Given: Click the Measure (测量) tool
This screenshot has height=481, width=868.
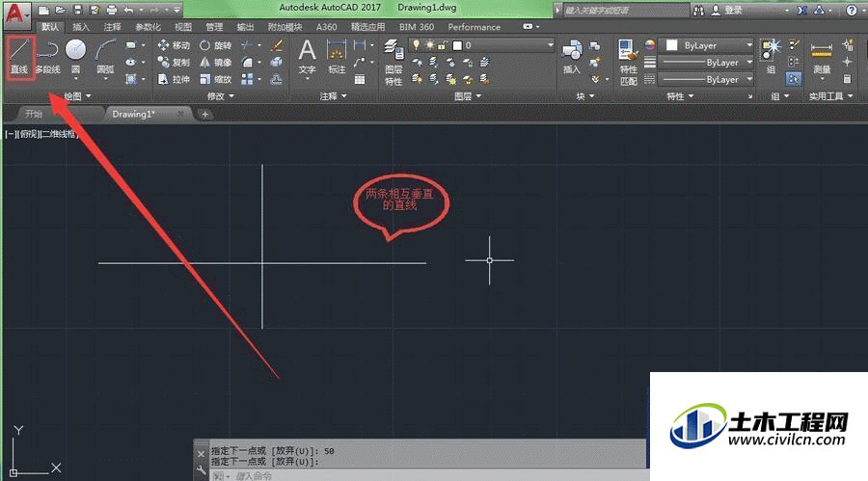Looking at the screenshot, I should [x=822, y=57].
